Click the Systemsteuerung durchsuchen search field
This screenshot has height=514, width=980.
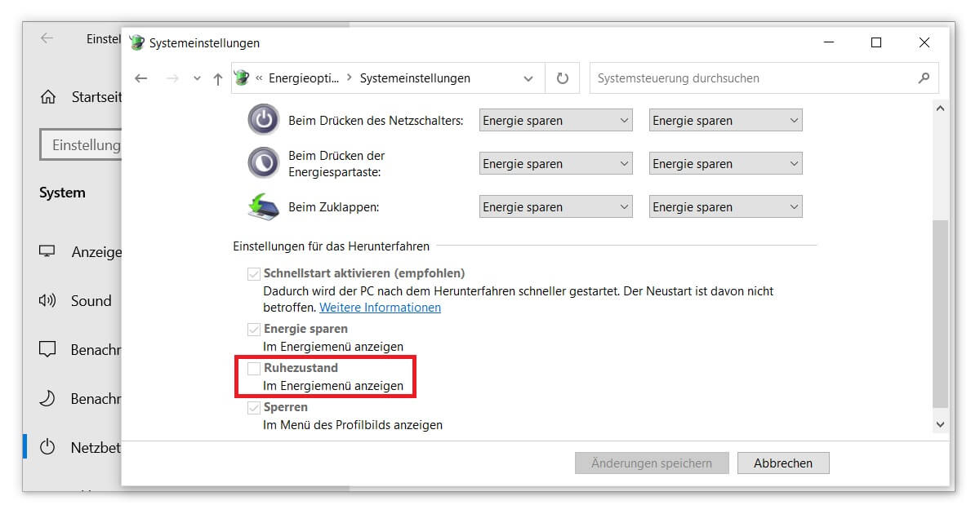click(x=751, y=78)
